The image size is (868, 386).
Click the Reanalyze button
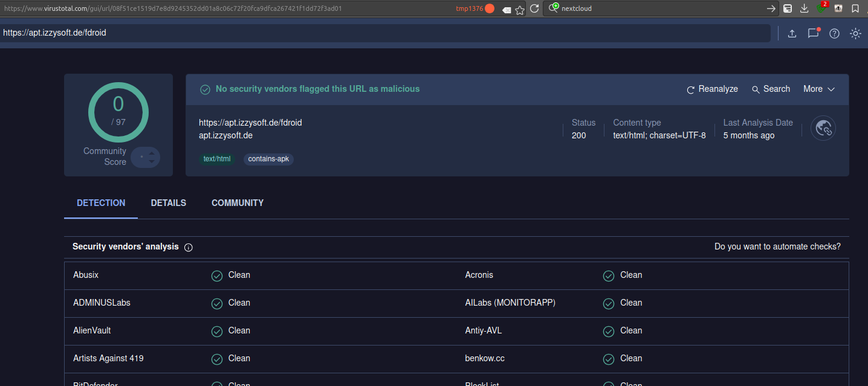712,89
